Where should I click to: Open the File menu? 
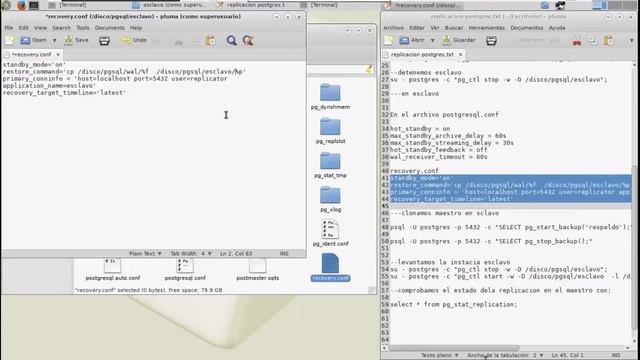(9, 28)
